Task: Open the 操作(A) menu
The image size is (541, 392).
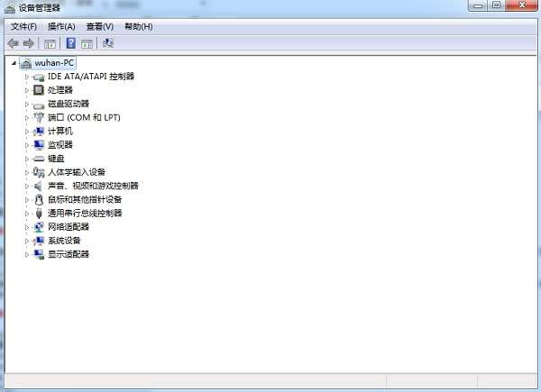Action: tap(61, 27)
